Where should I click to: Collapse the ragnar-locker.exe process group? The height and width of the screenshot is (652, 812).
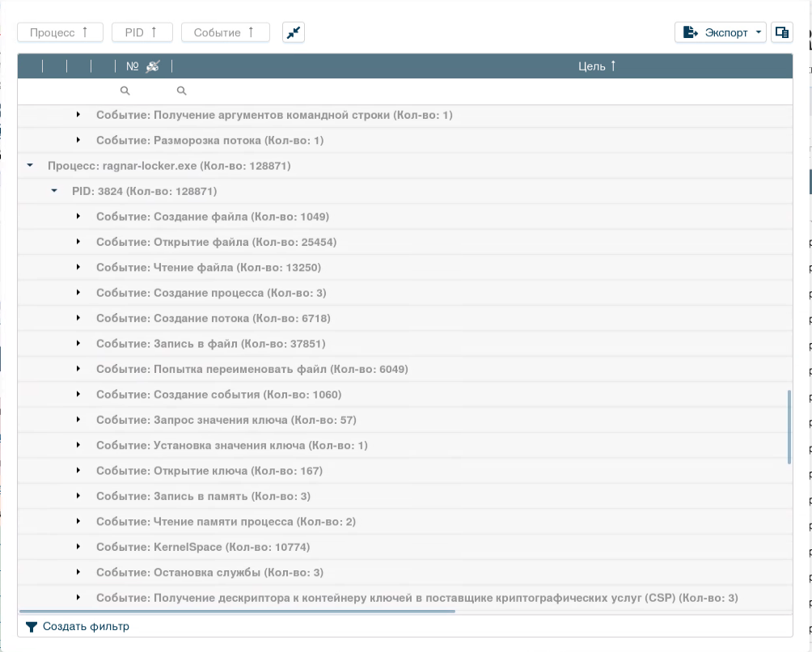[30, 166]
